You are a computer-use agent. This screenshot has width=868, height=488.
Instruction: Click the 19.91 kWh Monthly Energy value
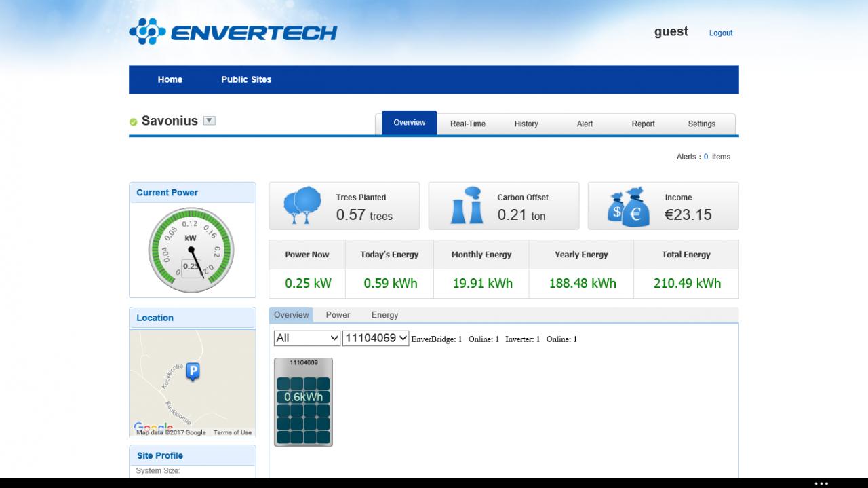pyautogui.click(x=483, y=283)
